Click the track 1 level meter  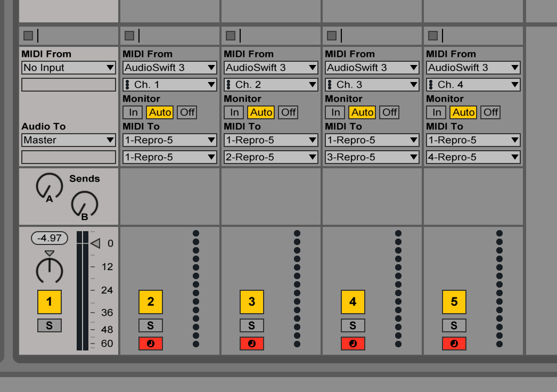coord(83,291)
